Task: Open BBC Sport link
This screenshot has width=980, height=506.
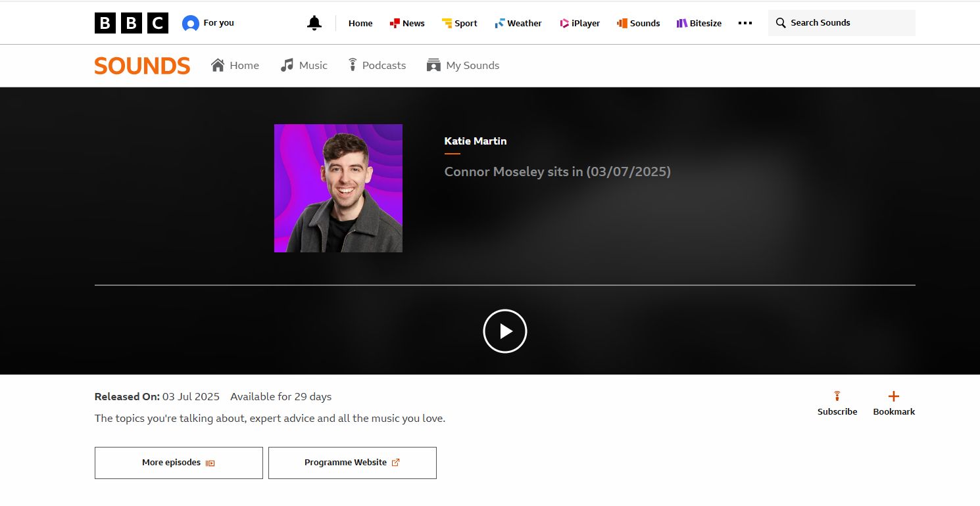Action: pyautogui.click(x=460, y=23)
